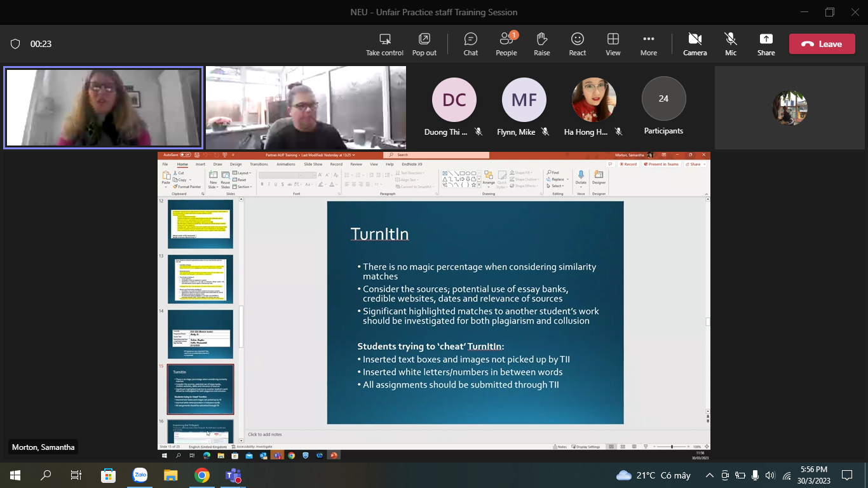Image resolution: width=868 pixels, height=488 pixels.
Task: Pop out the shared content
Action: [x=424, y=44]
